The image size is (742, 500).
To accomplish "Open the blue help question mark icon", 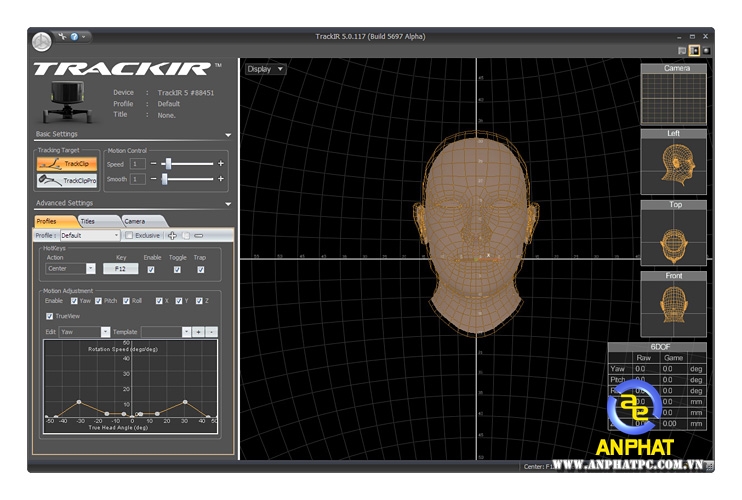I will point(74,36).
